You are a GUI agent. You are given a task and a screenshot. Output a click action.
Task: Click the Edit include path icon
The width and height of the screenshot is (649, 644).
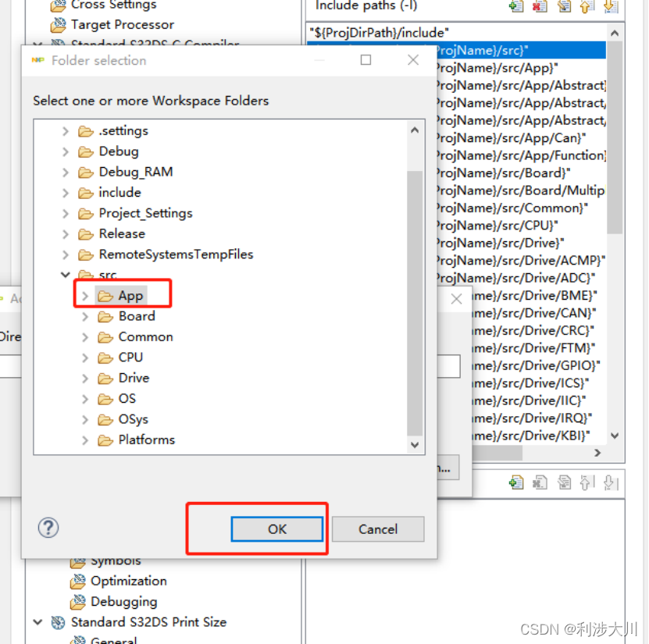pyautogui.click(x=564, y=6)
